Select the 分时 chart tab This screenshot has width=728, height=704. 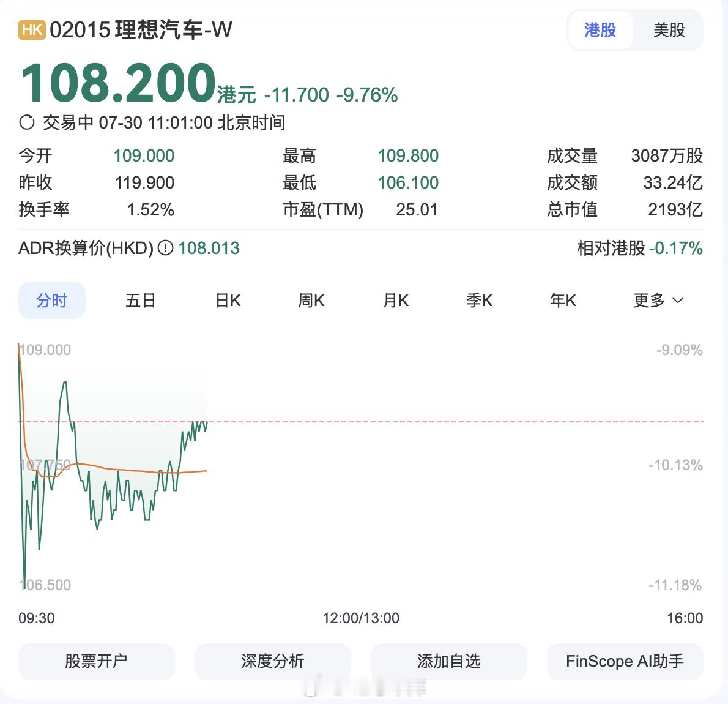coord(51,301)
